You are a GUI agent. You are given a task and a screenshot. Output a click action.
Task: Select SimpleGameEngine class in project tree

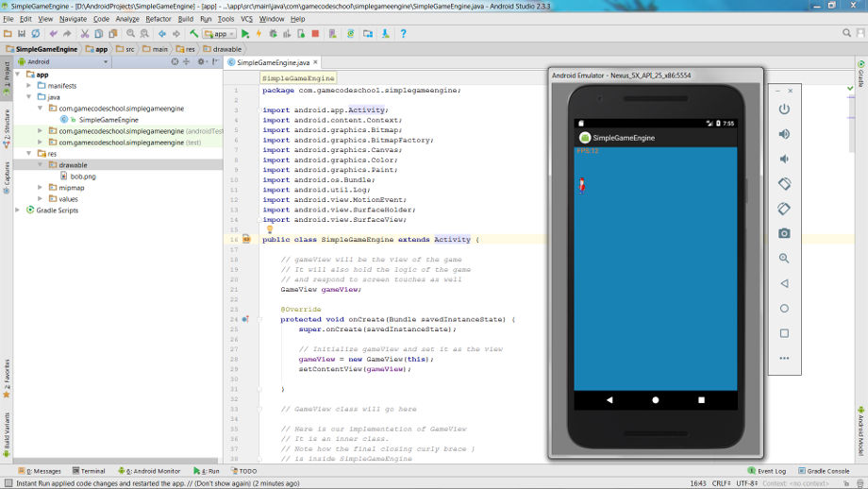click(x=108, y=120)
